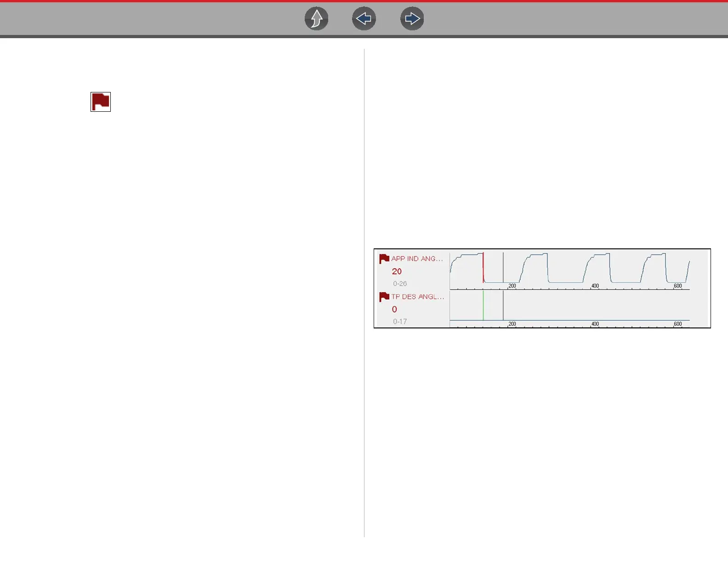Toggle the flag beside TP DES ANGL
Screen dimensions: 728x563
click(384, 297)
